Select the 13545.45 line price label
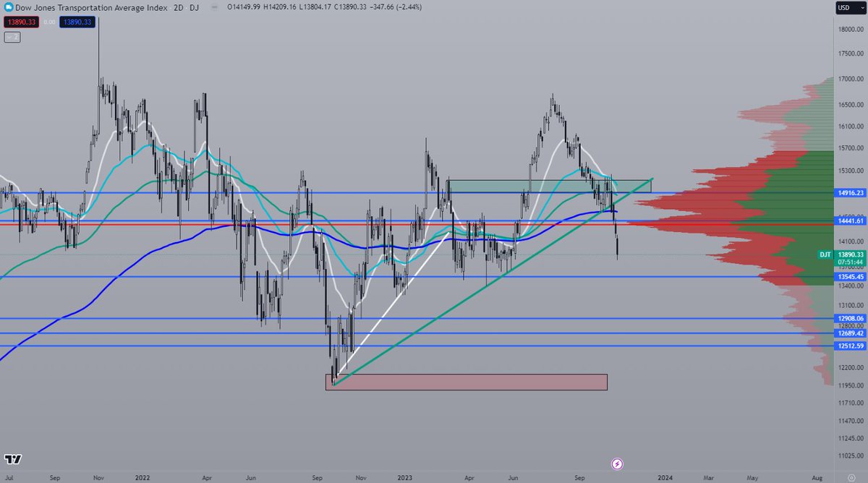The width and height of the screenshot is (868, 483). (851, 276)
